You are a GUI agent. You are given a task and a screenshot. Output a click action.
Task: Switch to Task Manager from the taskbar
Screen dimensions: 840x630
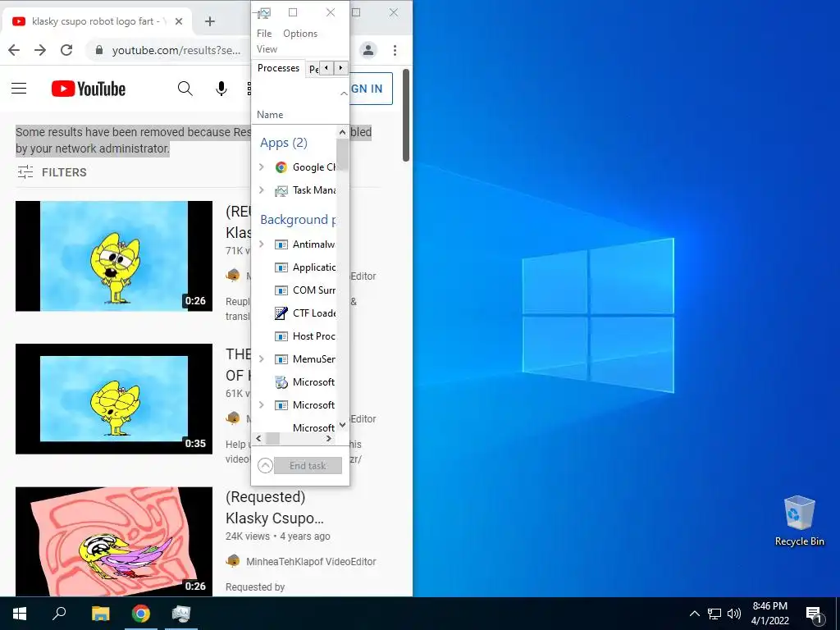click(x=181, y=614)
